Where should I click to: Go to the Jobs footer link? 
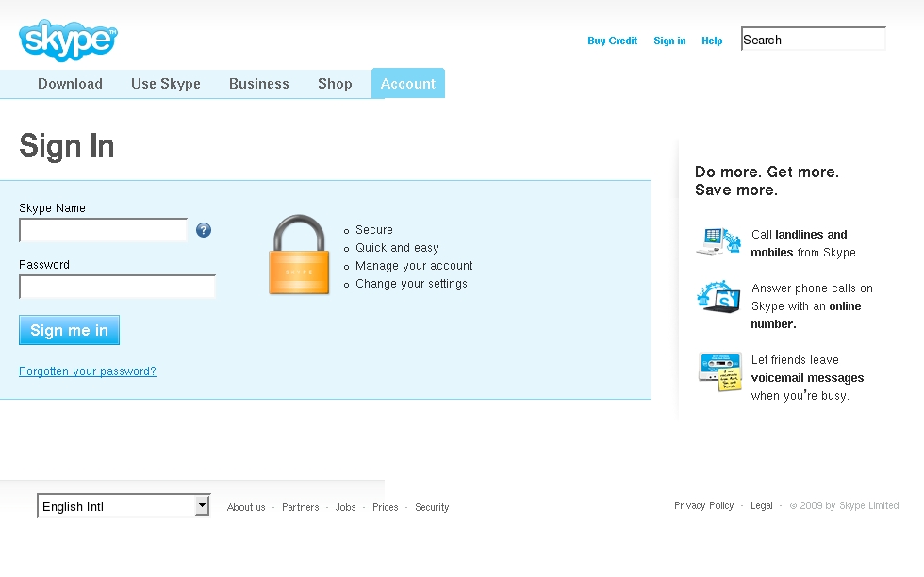pos(345,507)
